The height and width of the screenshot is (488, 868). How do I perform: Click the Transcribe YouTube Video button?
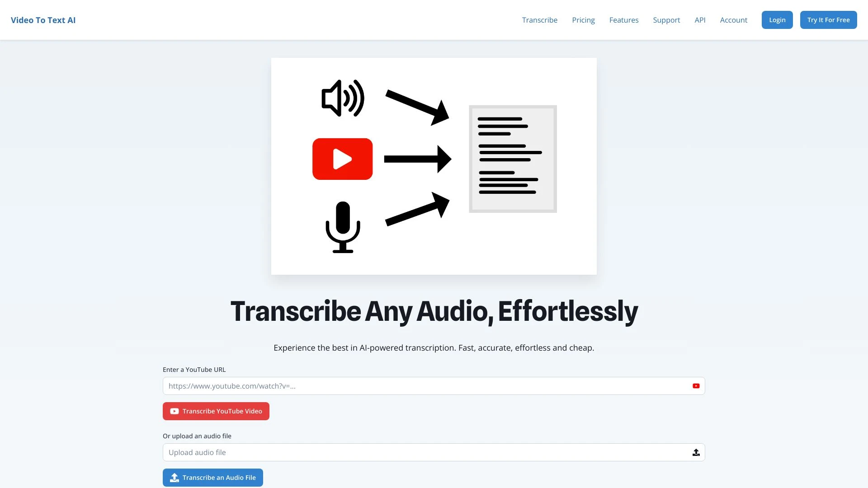click(x=216, y=411)
